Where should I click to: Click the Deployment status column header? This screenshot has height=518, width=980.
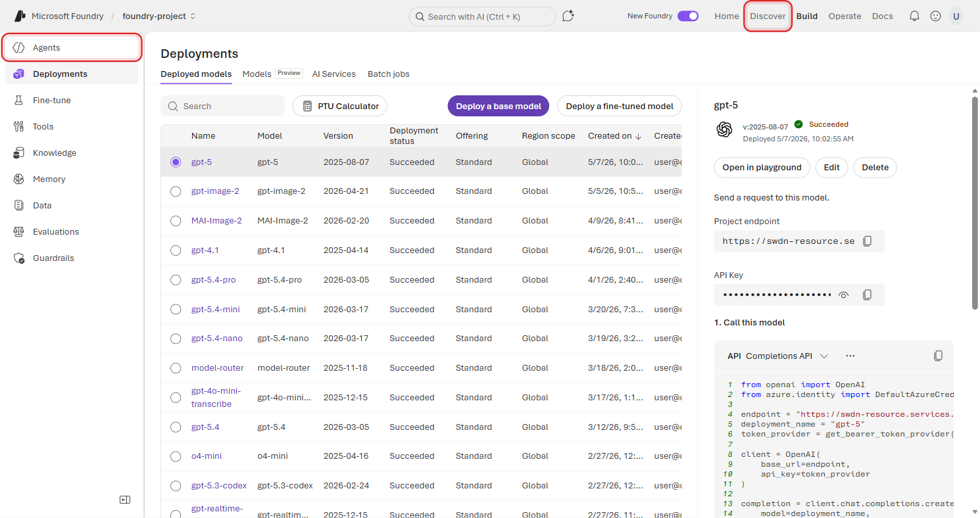[x=414, y=136]
